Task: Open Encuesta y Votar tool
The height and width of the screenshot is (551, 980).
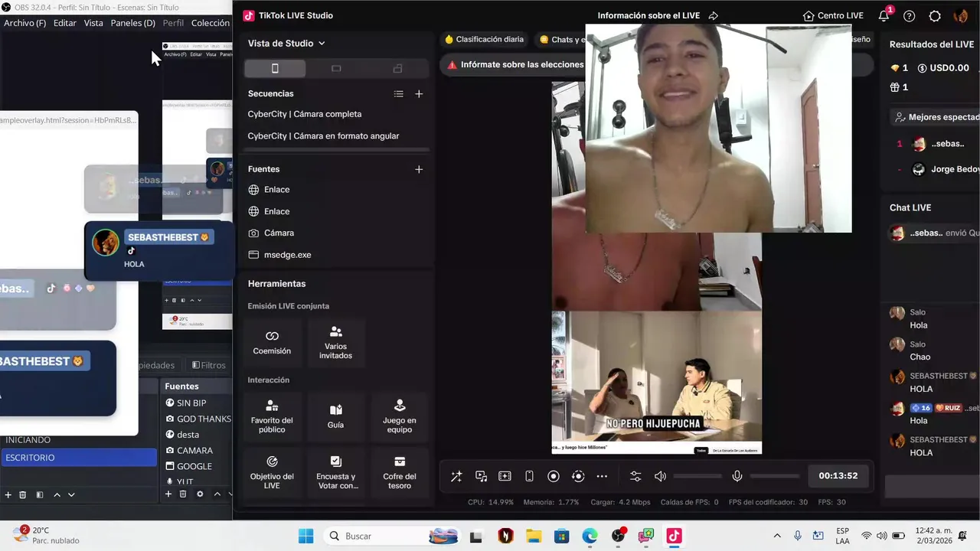Action: (335, 473)
